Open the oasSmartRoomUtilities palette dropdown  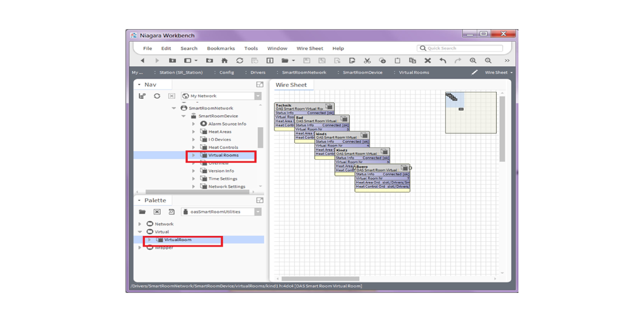pos(258,212)
